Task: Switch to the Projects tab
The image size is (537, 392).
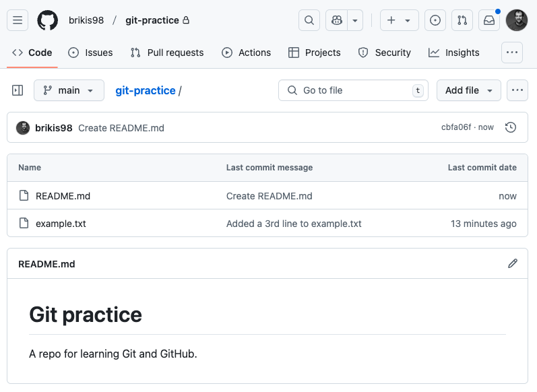Action: [315, 53]
